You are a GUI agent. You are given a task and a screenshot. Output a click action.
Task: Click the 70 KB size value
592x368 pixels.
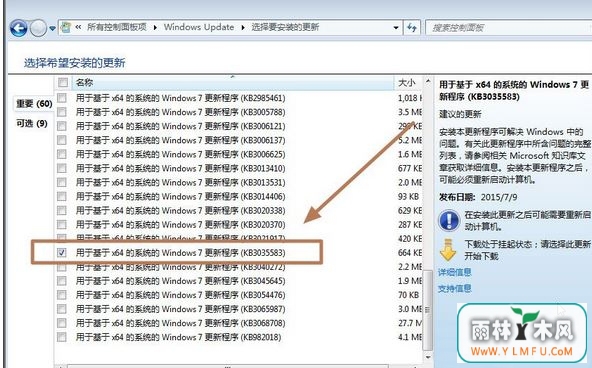tap(409, 295)
